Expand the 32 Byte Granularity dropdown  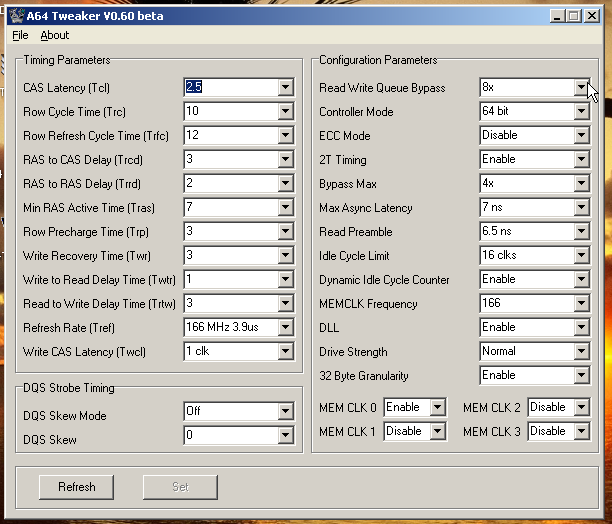click(582, 375)
